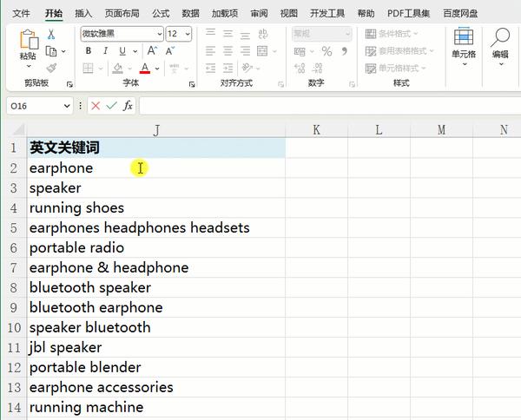521x420 pixels.
Task: Open underline style dropdown arrow
Action: tap(135, 51)
